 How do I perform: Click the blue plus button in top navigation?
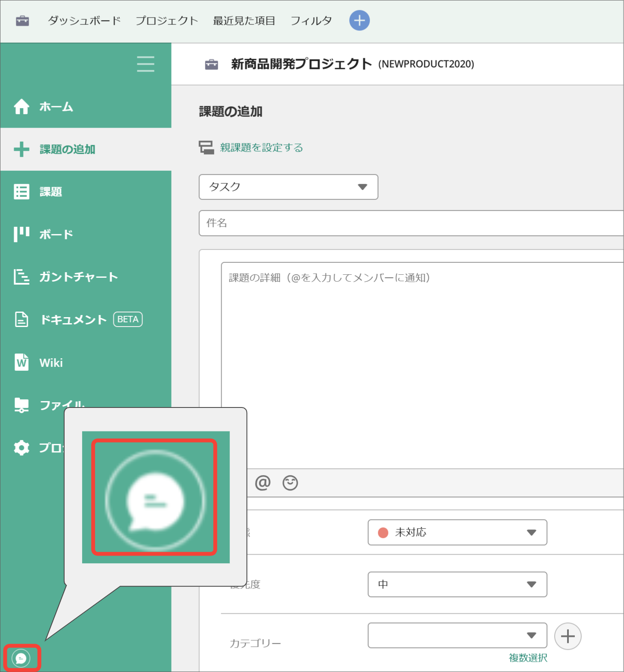pos(359,21)
